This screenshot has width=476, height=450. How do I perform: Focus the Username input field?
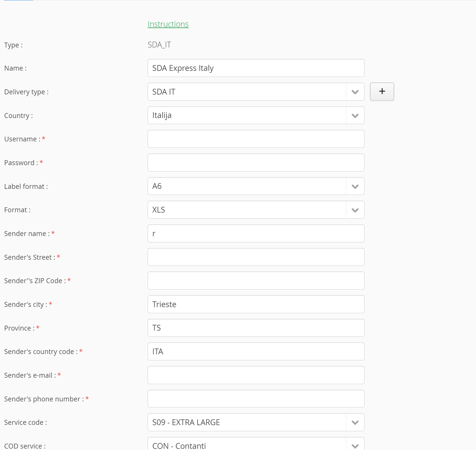pyautogui.click(x=256, y=139)
